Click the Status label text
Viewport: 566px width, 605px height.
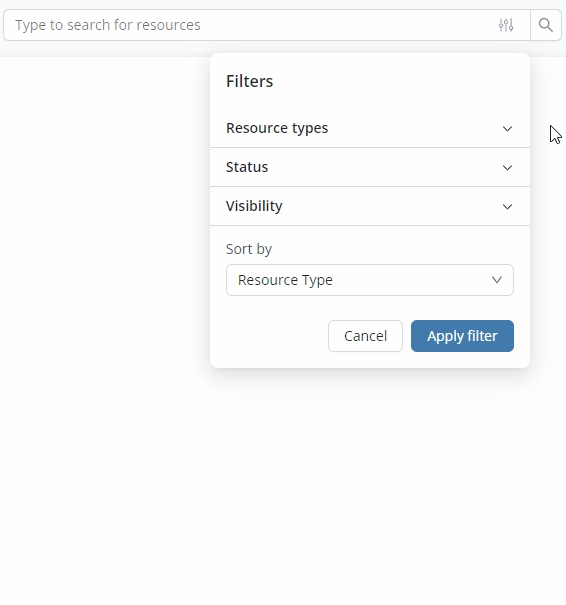point(247,167)
